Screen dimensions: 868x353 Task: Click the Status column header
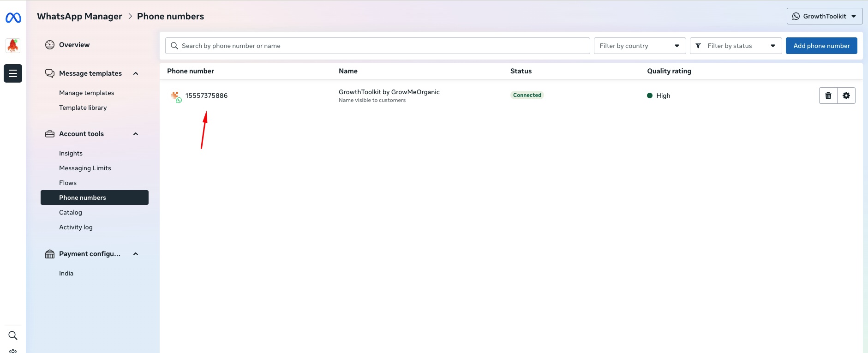[x=521, y=71]
